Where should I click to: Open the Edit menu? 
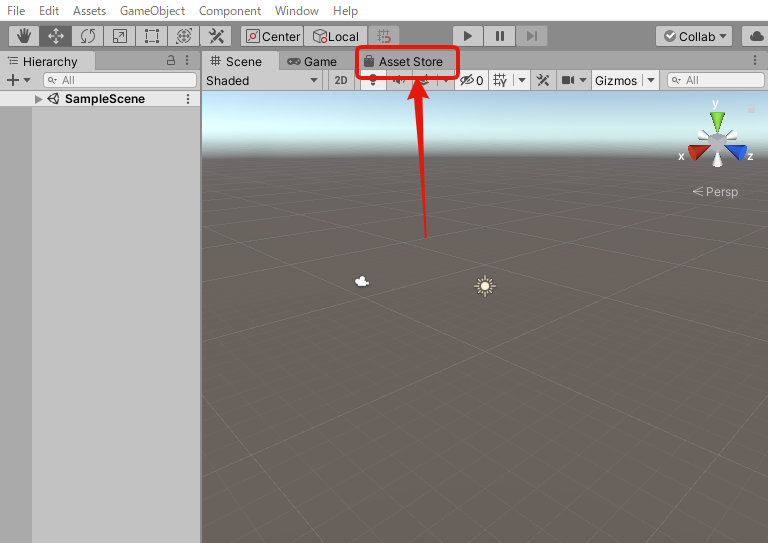coord(49,10)
